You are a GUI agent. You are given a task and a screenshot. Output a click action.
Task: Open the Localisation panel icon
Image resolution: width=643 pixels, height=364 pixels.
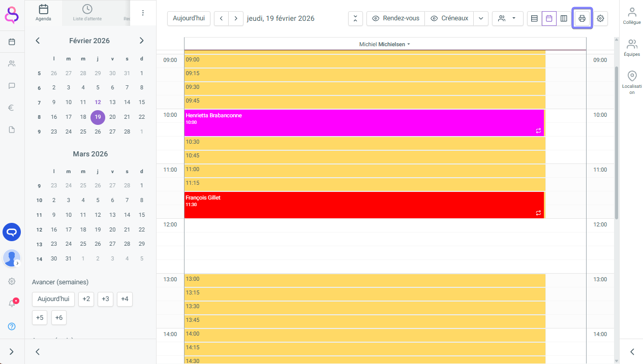632,82
